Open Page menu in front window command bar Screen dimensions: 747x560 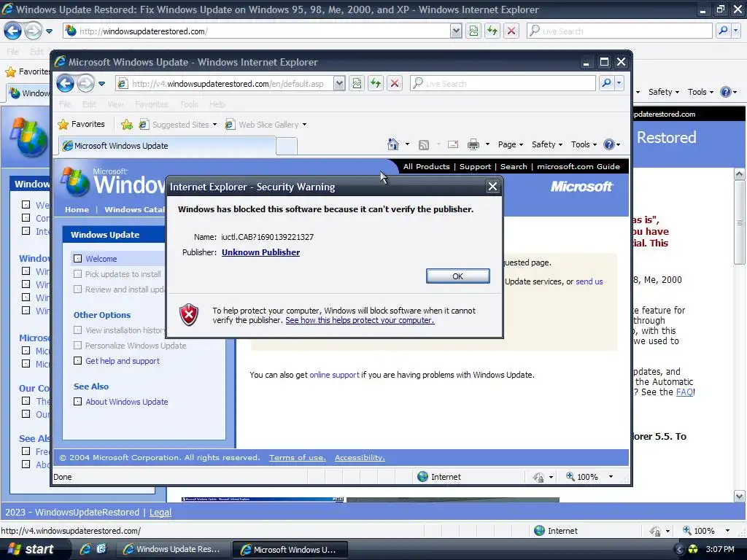click(510, 144)
